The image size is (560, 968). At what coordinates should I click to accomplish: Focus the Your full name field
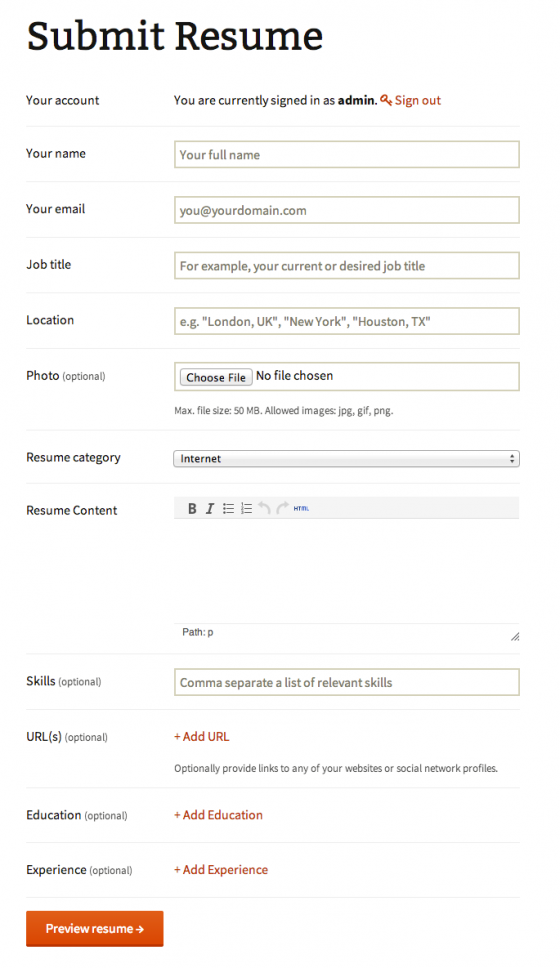[x=346, y=154]
